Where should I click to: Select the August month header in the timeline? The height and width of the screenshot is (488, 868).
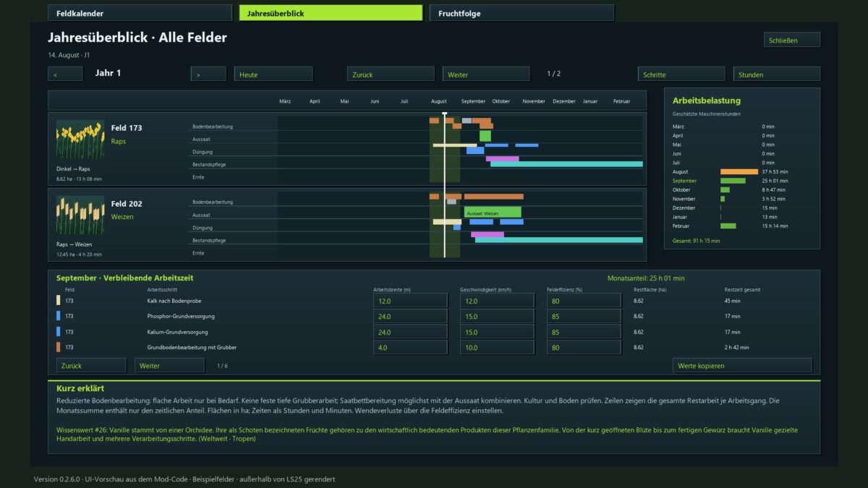click(x=439, y=101)
